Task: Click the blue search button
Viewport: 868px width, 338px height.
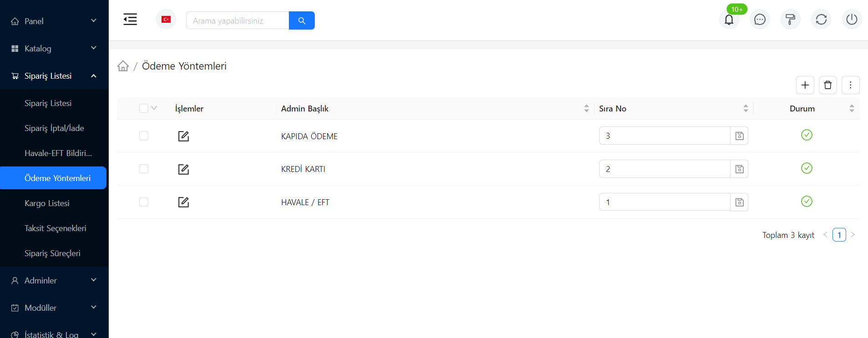Action: pos(302,20)
